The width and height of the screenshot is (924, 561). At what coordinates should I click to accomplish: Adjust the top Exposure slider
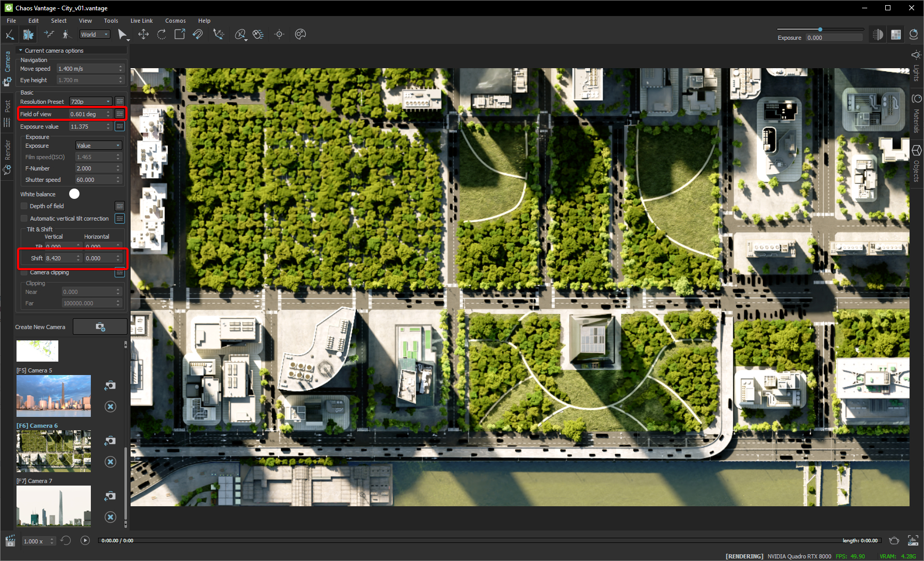[820, 29]
